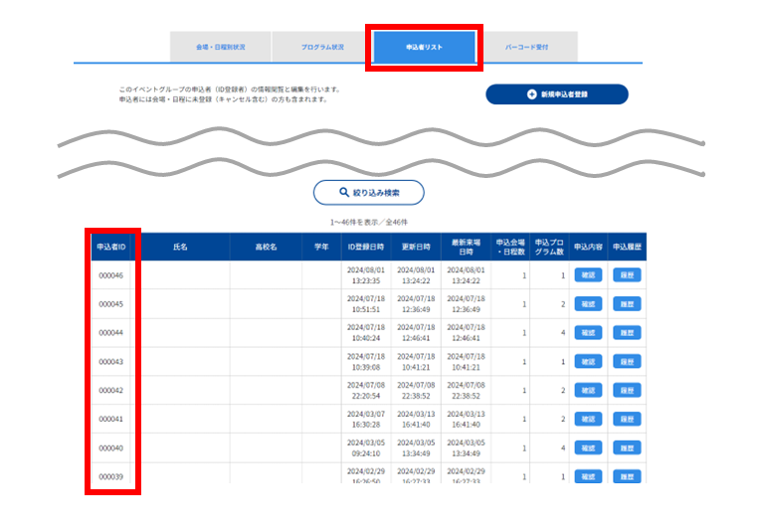Click 確認 button for applicant 000045

[x=588, y=304]
